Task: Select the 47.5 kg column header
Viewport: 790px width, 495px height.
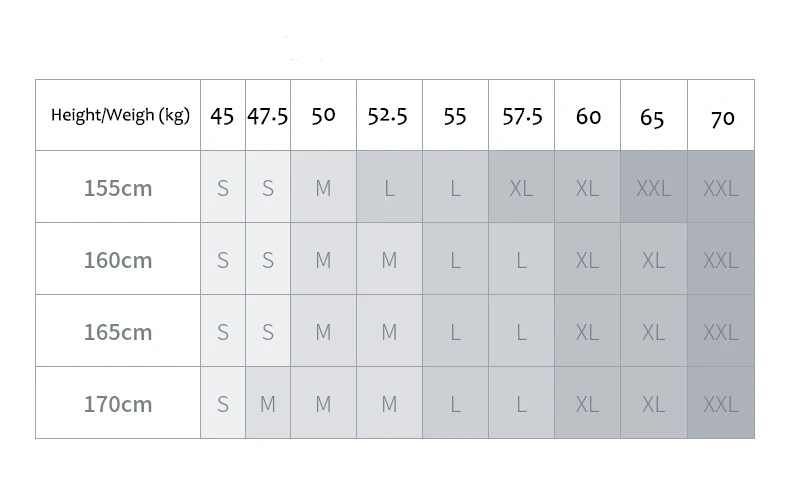Action: pyautogui.click(x=268, y=115)
